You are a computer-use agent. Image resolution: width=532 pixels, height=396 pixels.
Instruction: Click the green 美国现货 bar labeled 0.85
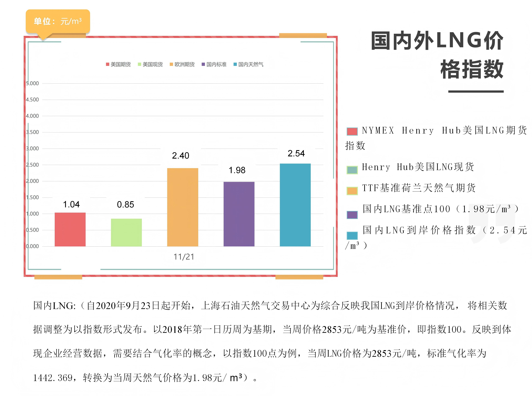[x=126, y=233]
